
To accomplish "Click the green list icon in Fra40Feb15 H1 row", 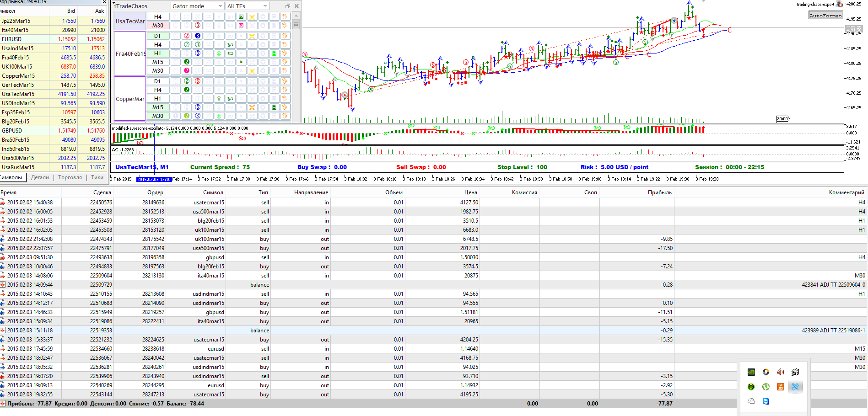I will click(x=274, y=53).
